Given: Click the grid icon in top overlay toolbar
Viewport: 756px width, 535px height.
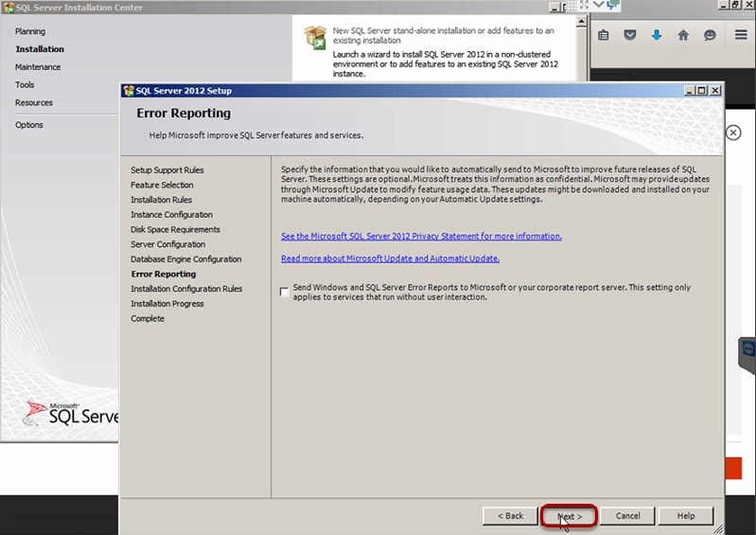Looking at the screenshot, I should [x=572, y=6].
